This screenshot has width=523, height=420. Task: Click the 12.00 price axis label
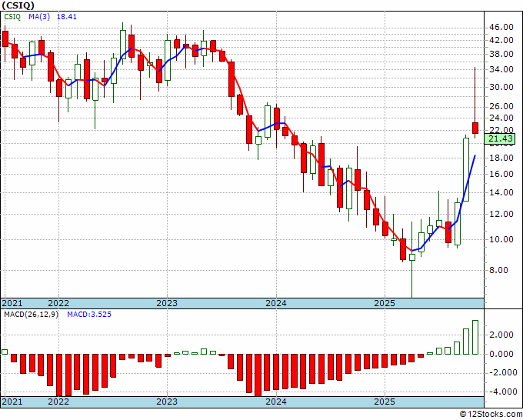point(501,214)
